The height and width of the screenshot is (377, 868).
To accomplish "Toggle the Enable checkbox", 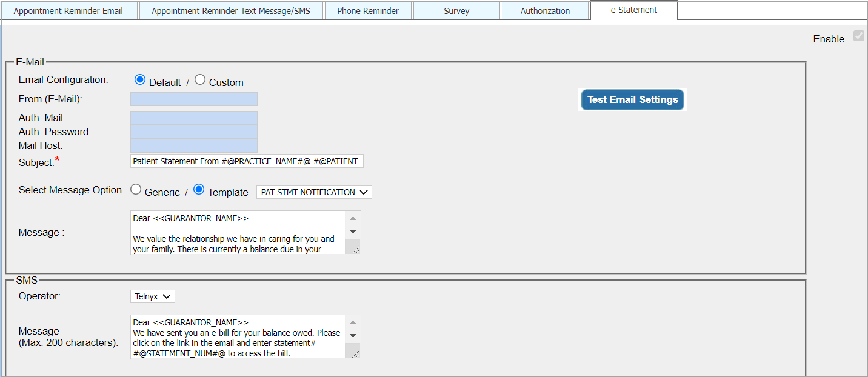I will [858, 36].
